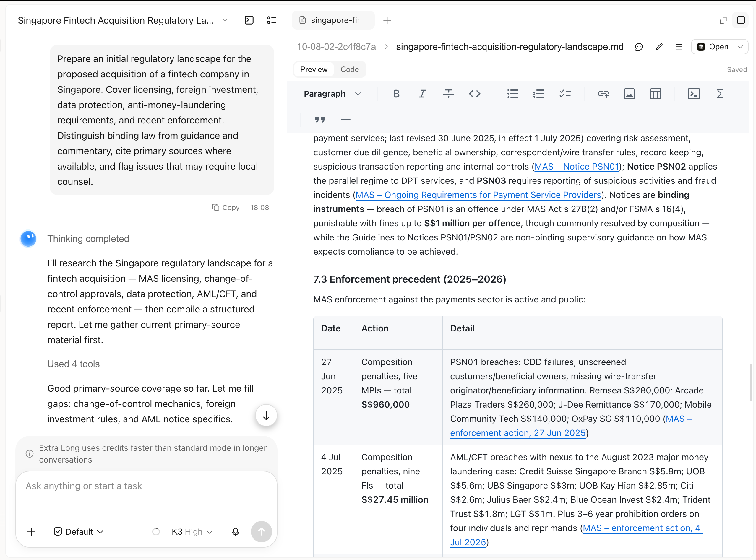Select the singapore-fi file tab

click(x=333, y=20)
